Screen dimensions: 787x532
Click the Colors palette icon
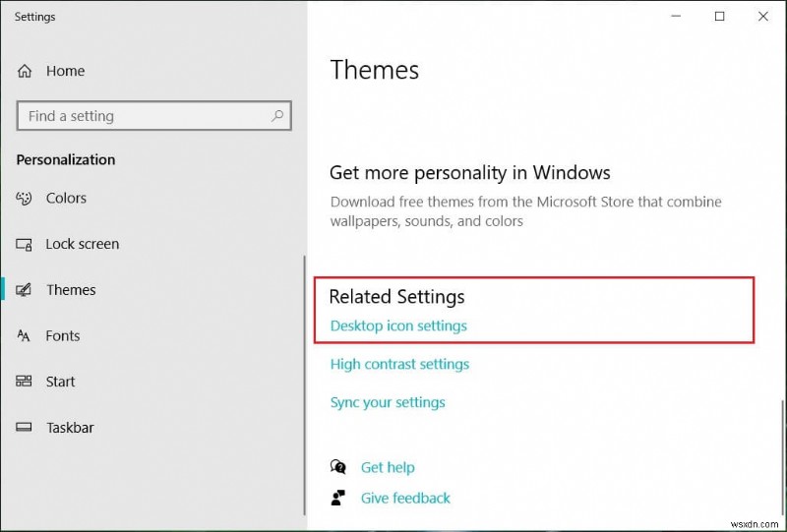(24, 199)
